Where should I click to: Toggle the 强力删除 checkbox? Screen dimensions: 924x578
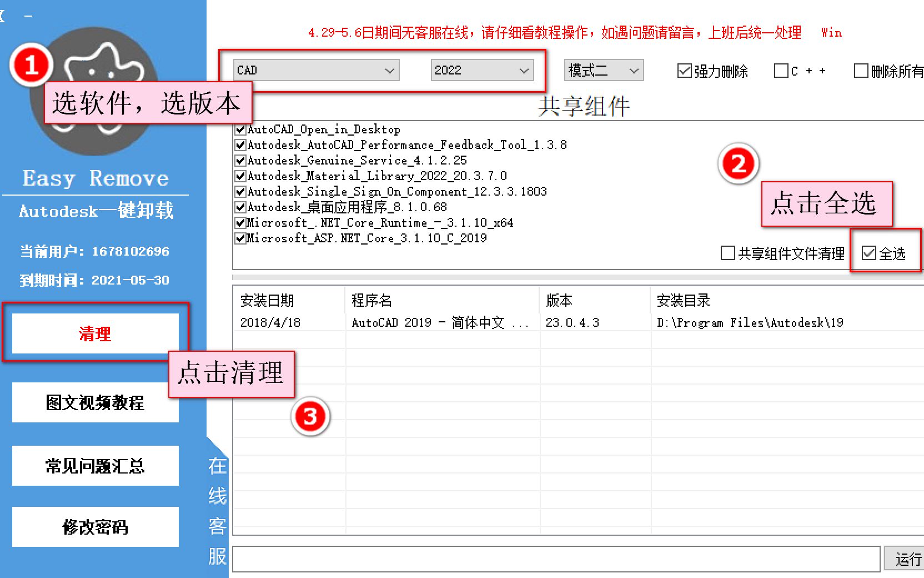click(684, 70)
